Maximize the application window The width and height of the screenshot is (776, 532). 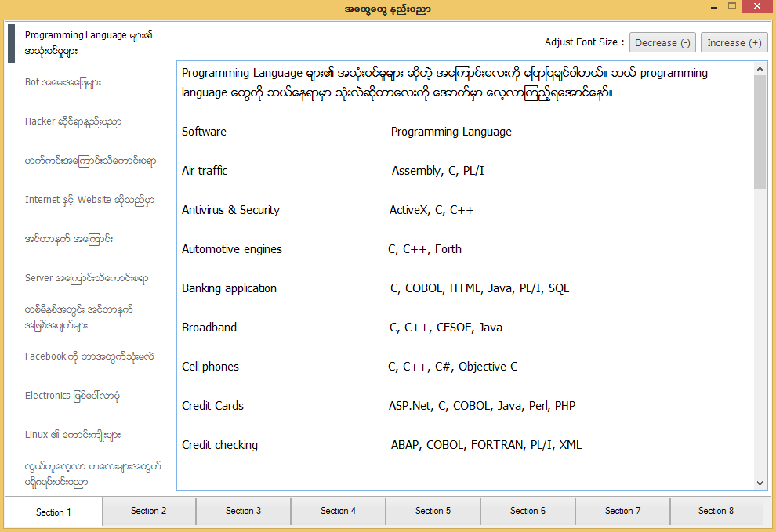tap(732, 6)
